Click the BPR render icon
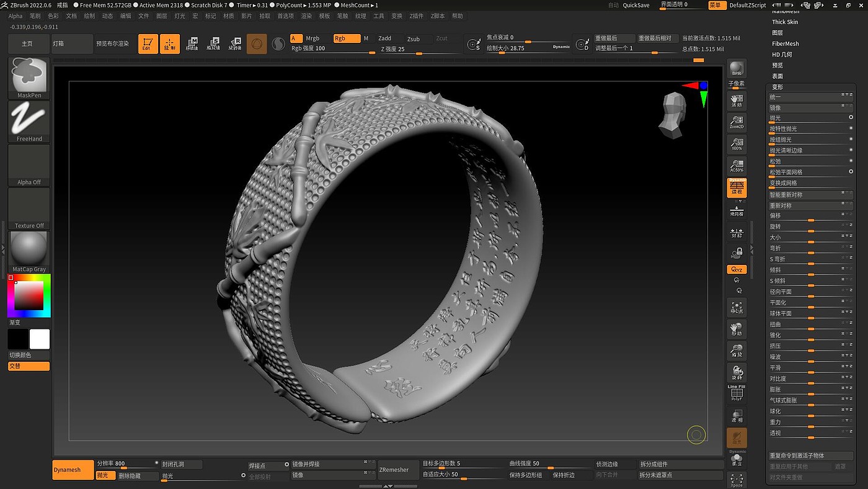Screen dimensions: 868x489 click(737, 70)
